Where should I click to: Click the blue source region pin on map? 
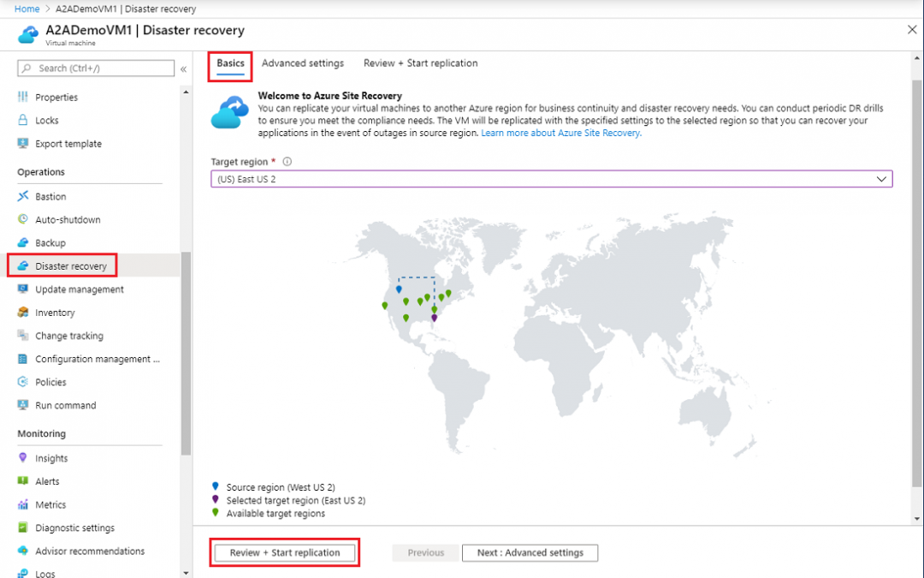tap(399, 289)
